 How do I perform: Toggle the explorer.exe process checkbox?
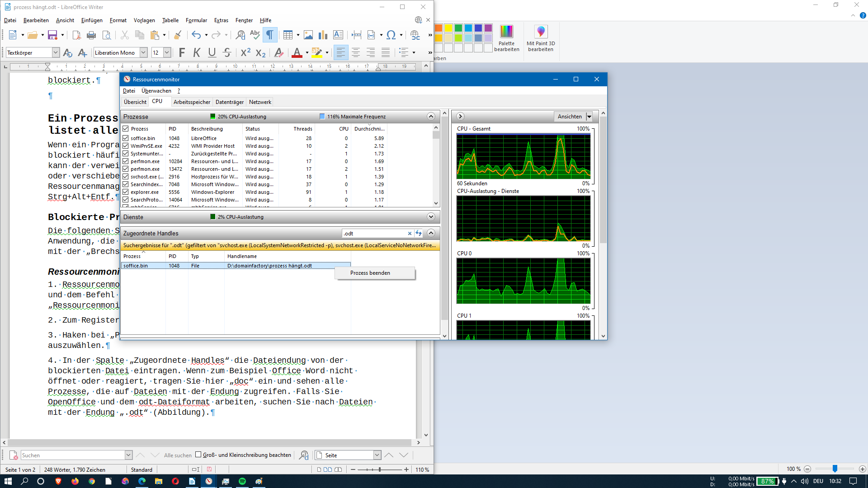pos(126,192)
